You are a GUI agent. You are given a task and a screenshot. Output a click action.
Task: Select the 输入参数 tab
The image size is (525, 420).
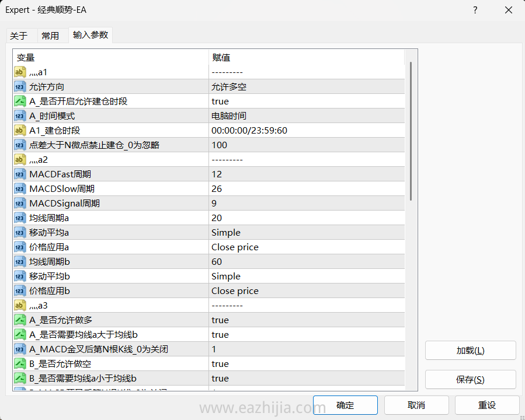[91, 35]
